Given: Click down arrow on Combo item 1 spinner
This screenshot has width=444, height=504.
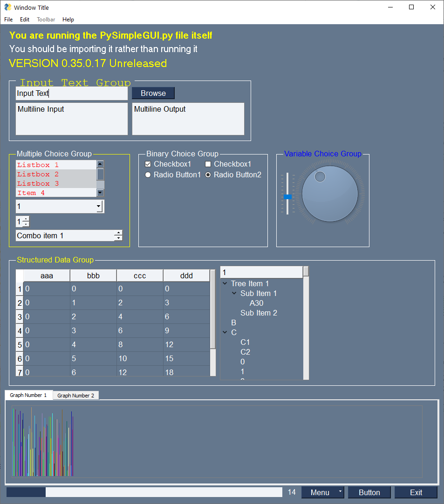Looking at the screenshot, I should coord(119,238).
